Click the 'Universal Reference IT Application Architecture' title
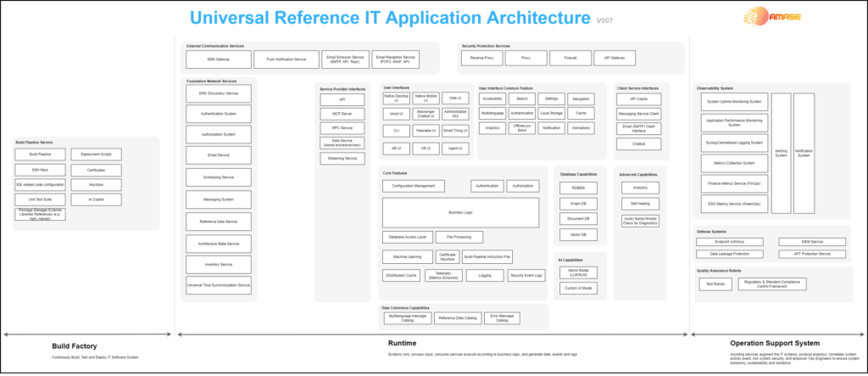 coord(390,18)
